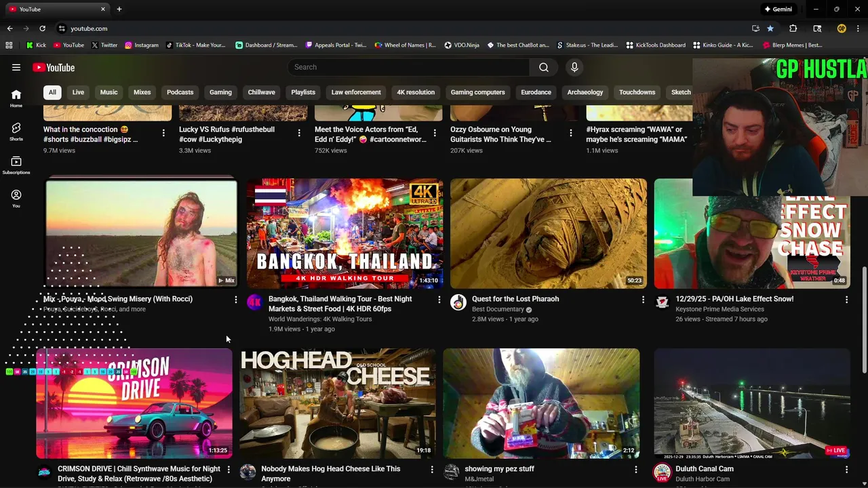Open more options for Quest for the Lost Pharaoh
Image resolution: width=868 pixels, height=488 pixels.
click(x=643, y=300)
